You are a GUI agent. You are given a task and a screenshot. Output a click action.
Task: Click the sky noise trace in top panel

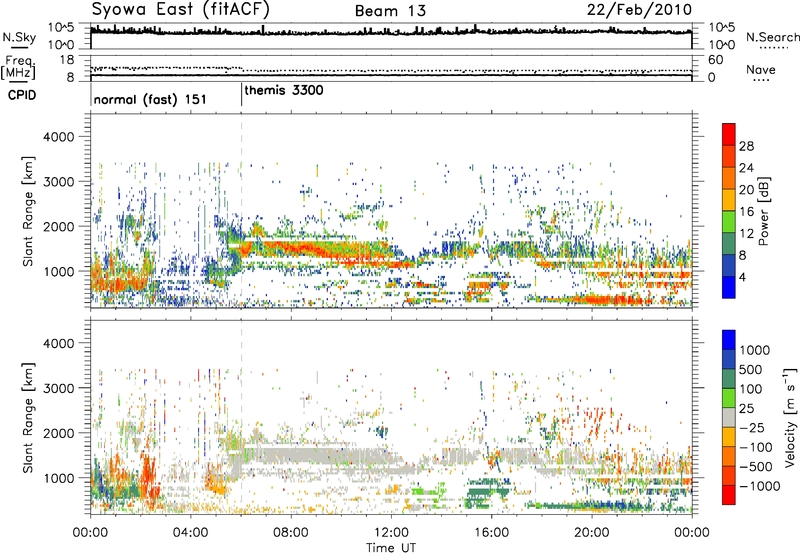(x=391, y=32)
